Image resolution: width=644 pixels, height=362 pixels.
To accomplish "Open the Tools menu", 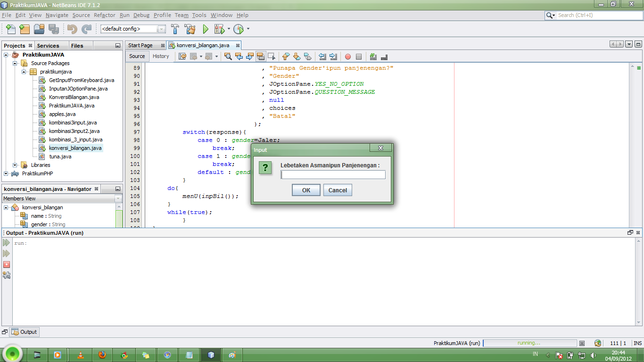I will click(x=199, y=15).
